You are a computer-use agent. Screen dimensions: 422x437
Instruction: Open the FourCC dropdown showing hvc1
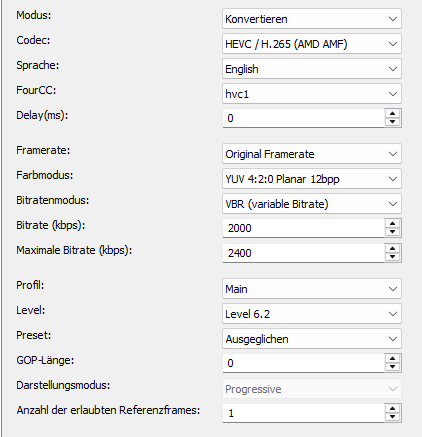pyautogui.click(x=312, y=94)
